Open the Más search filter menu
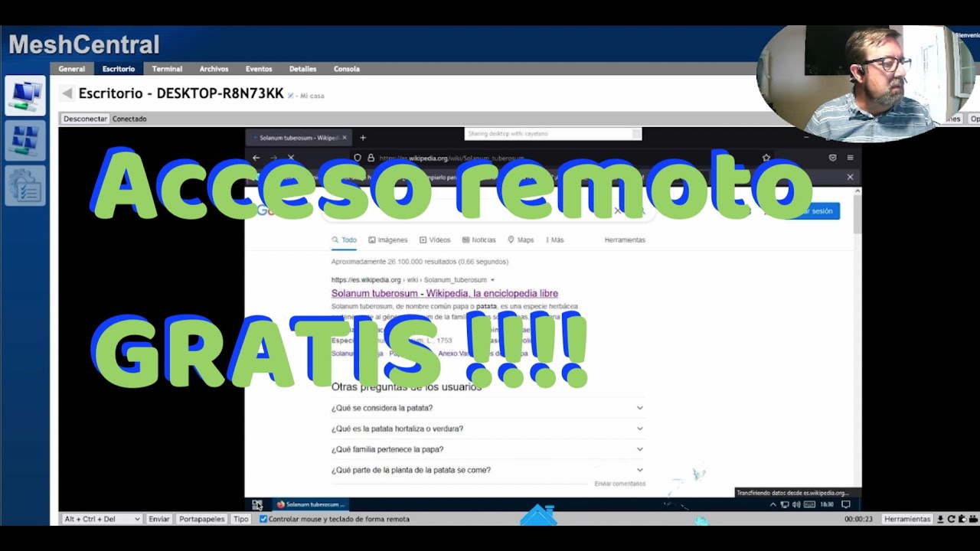Screen dimensions: 980x551 (555, 240)
